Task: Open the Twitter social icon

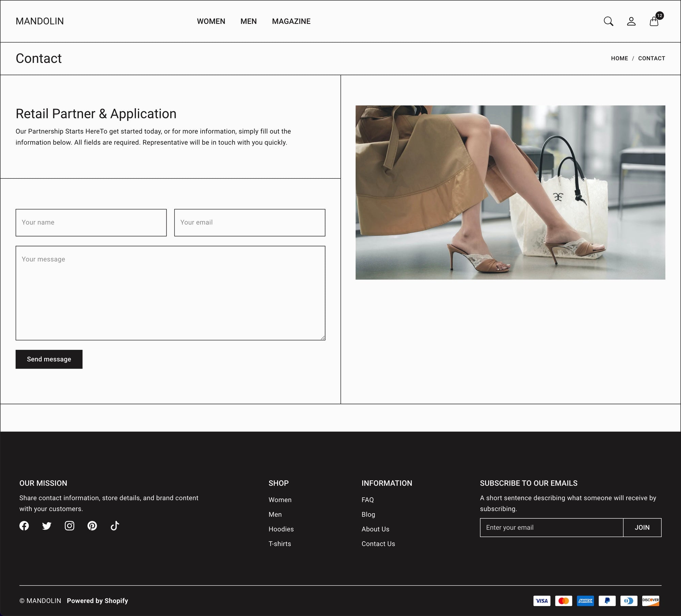Action: [x=47, y=526]
